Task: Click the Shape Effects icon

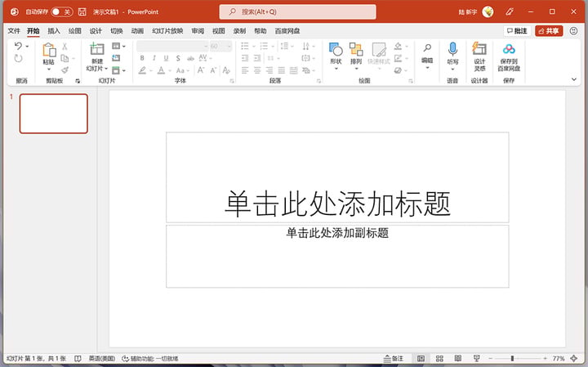Action: pyautogui.click(x=398, y=70)
